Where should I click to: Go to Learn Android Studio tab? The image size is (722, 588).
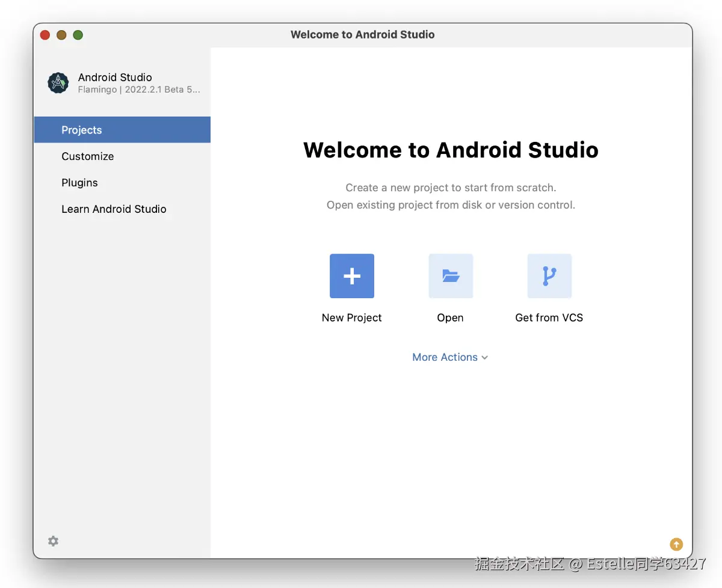click(122, 209)
